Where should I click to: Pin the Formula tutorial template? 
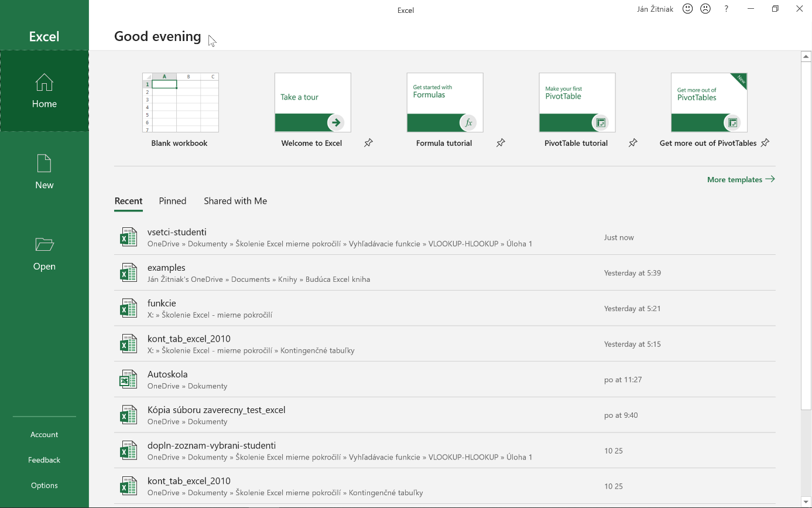pyautogui.click(x=501, y=143)
